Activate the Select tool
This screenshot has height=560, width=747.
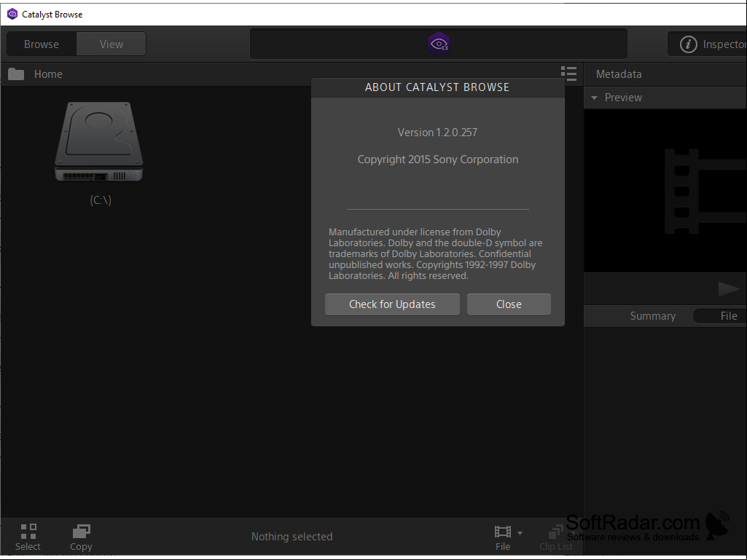(28, 537)
